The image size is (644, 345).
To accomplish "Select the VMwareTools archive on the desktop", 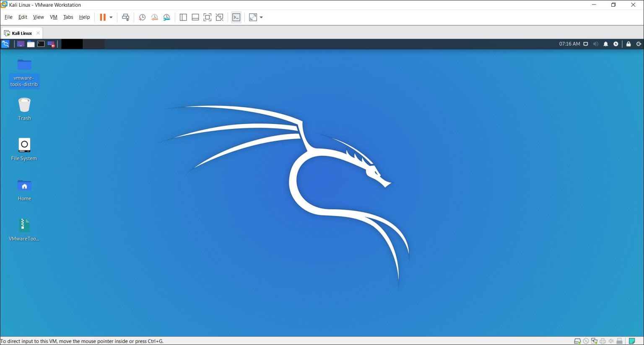I will coord(24,230).
